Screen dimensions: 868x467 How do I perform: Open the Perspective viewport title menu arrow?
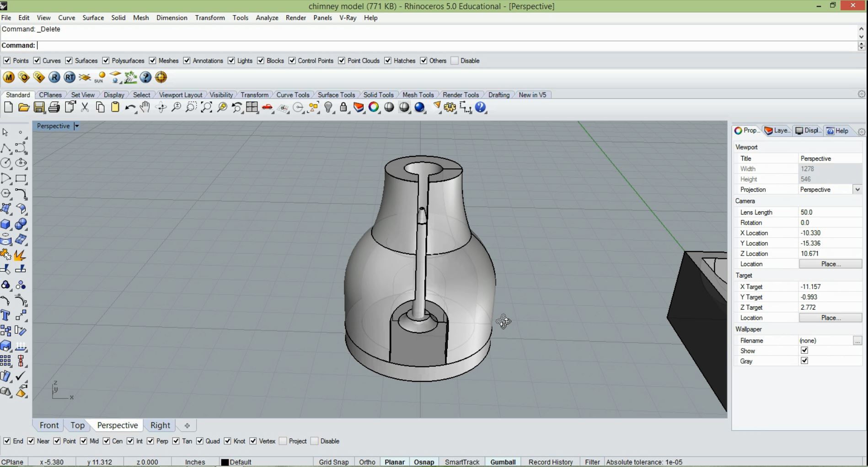tap(76, 126)
